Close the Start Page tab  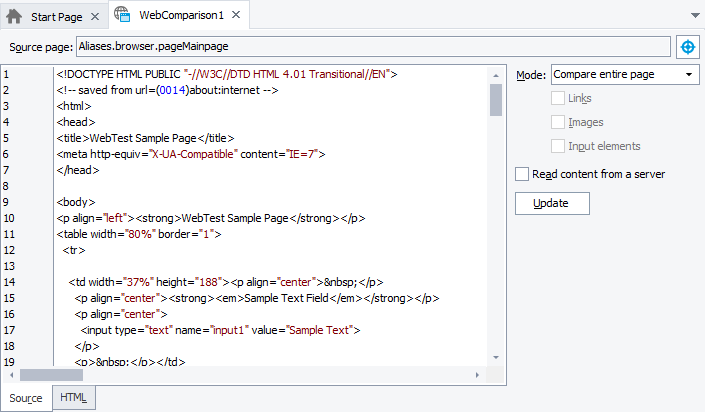pyautogui.click(x=94, y=18)
